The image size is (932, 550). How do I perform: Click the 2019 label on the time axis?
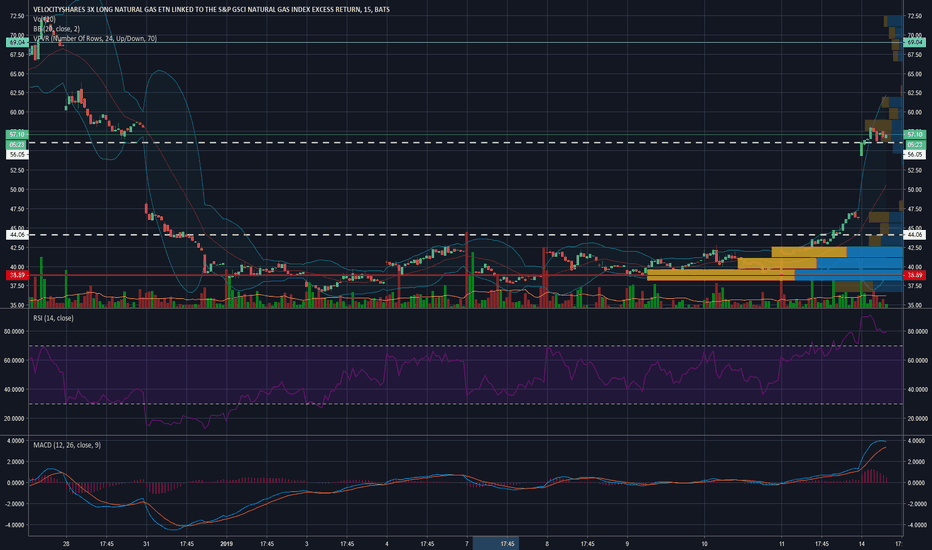tap(226, 543)
